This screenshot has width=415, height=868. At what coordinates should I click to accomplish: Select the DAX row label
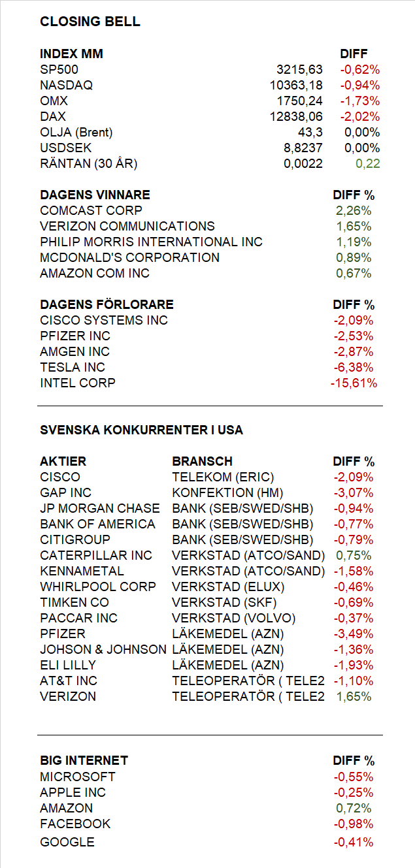coord(53,117)
